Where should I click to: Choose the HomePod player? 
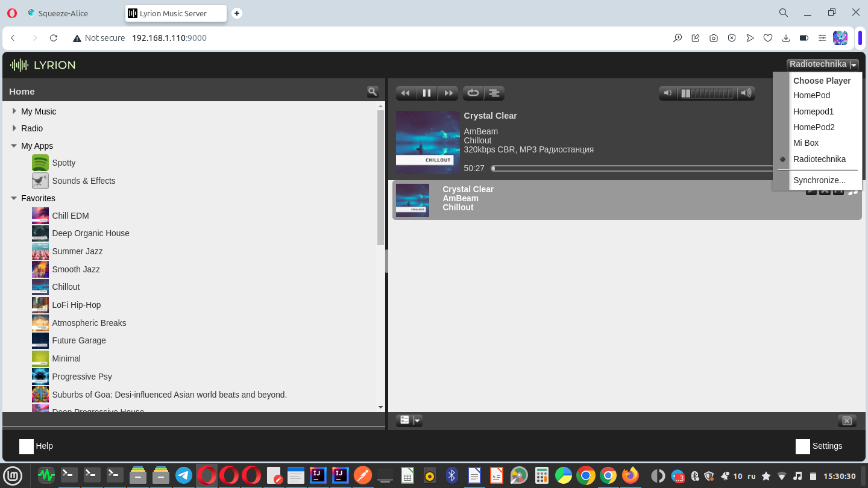coord(811,95)
